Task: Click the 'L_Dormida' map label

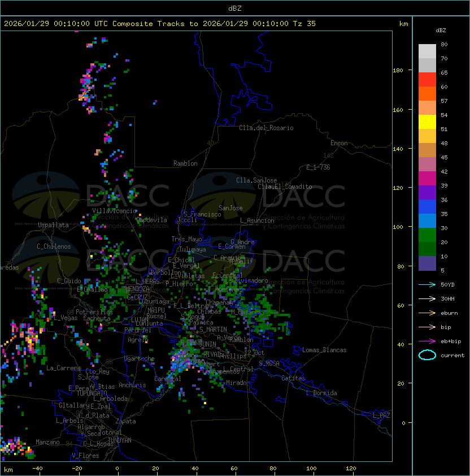Action: (x=321, y=393)
